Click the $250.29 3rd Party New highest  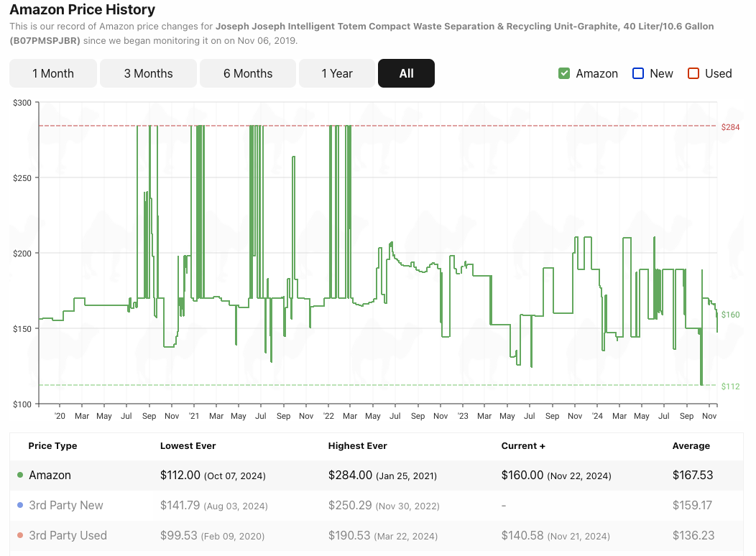tap(350, 506)
